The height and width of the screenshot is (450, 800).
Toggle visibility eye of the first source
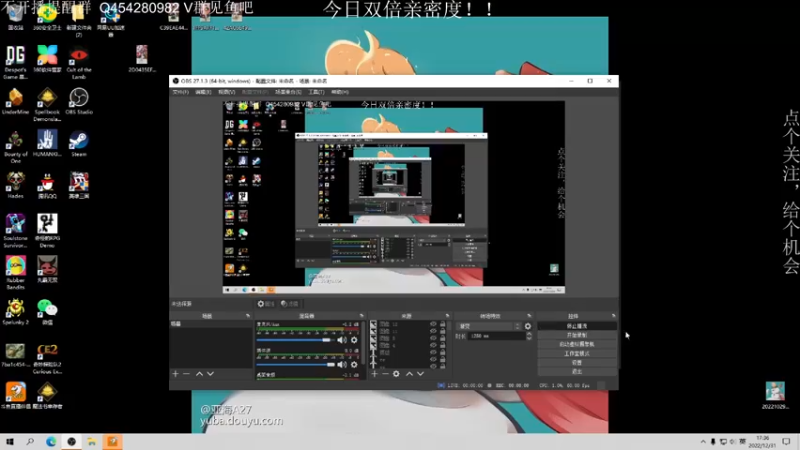pyautogui.click(x=433, y=324)
